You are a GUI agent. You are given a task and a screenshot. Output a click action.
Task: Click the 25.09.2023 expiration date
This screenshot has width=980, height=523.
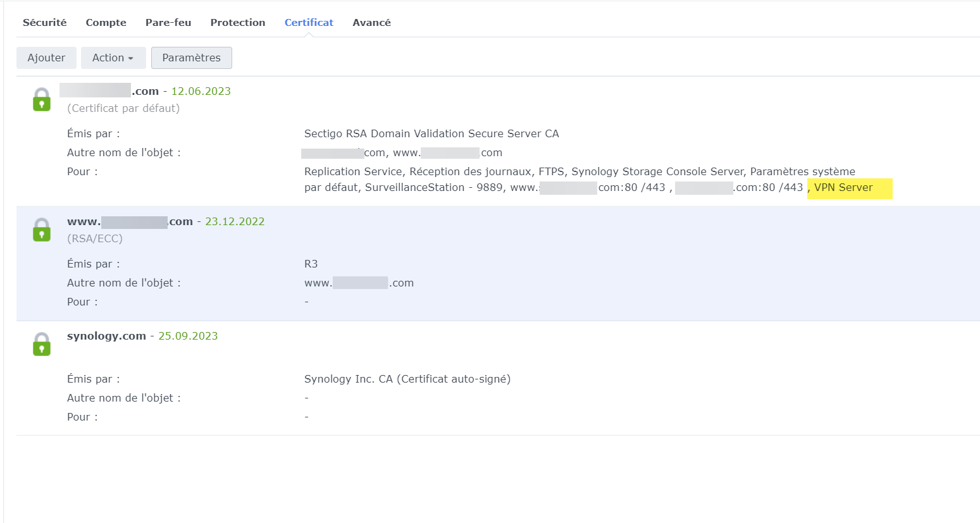coord(188,336)
